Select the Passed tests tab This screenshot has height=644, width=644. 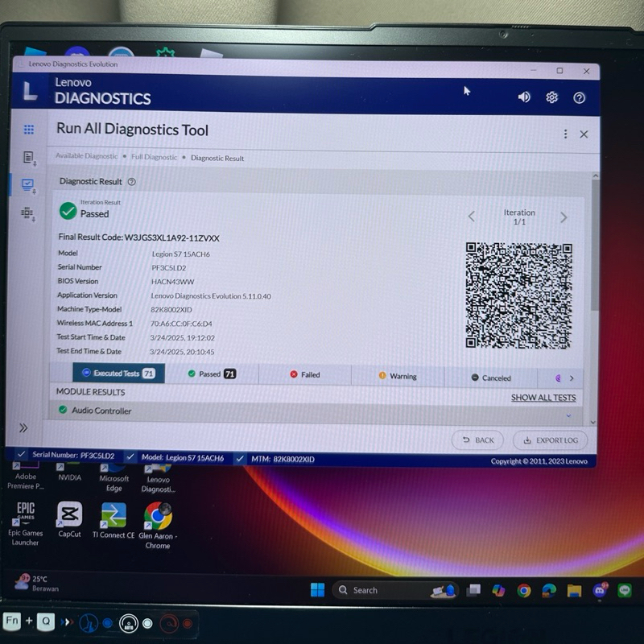pyautogui.click(x=212, y=374)
